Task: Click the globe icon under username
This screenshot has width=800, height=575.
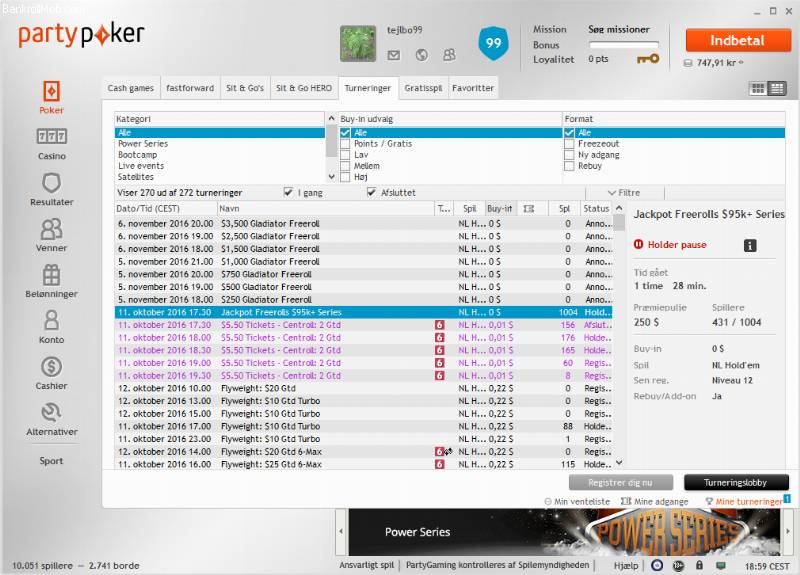Action: click(421, 55)
